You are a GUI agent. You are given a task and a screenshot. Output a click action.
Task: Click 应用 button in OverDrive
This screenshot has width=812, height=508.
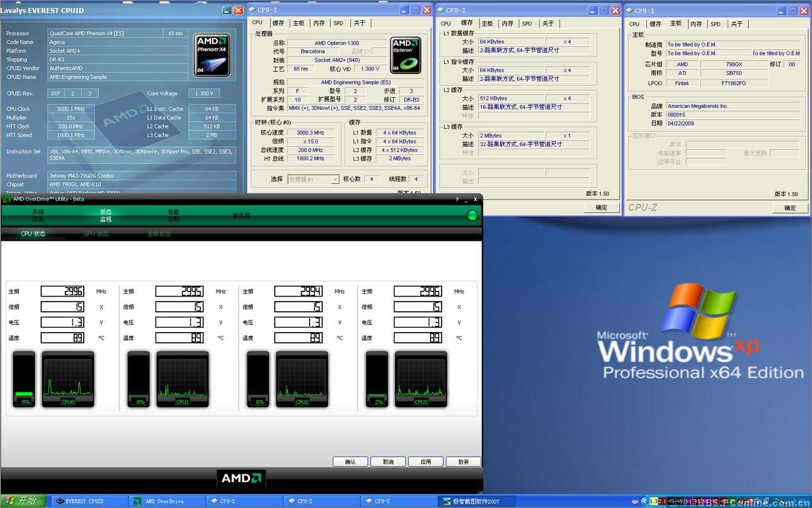(426, 462)
